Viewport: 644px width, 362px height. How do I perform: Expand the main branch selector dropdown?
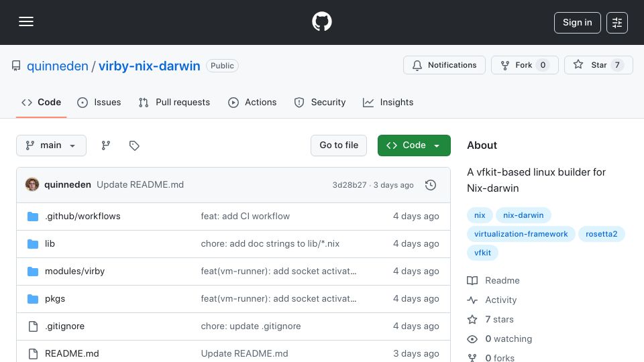(x=52, y=145)
